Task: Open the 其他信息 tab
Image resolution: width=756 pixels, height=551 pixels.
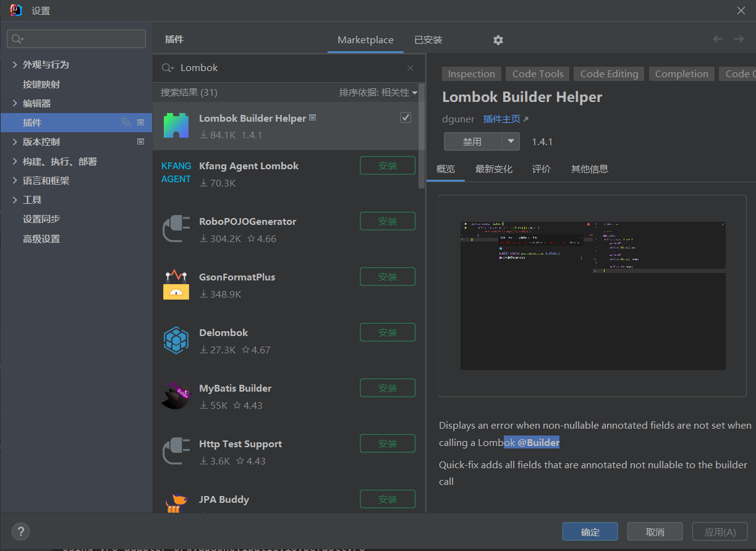Action: [590, 169]
